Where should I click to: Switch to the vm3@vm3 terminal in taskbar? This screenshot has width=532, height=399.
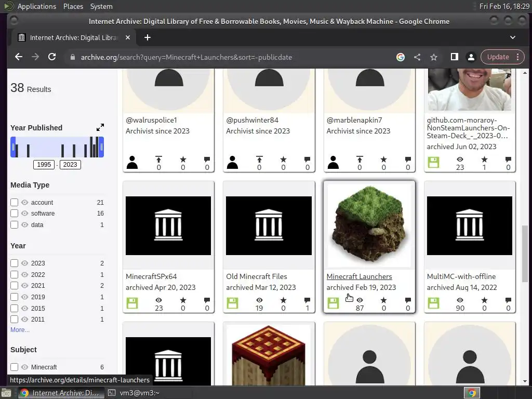(134, 393)
